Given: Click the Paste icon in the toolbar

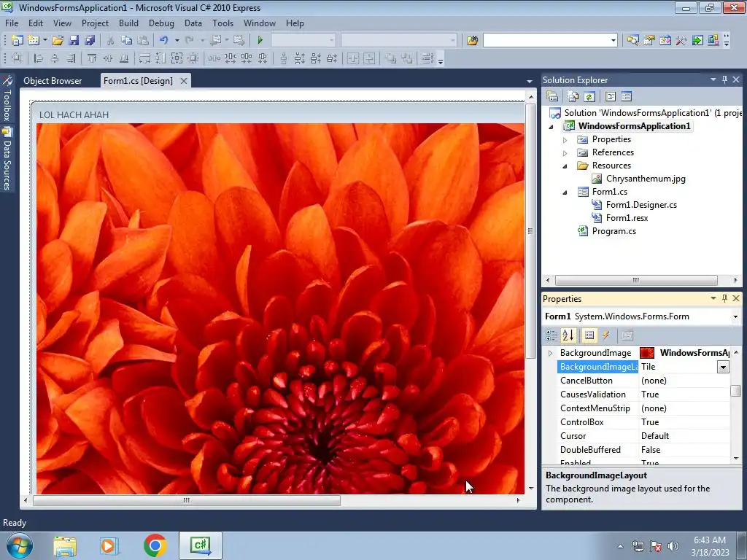Looking at the screenshot, I should coord(142,41).
